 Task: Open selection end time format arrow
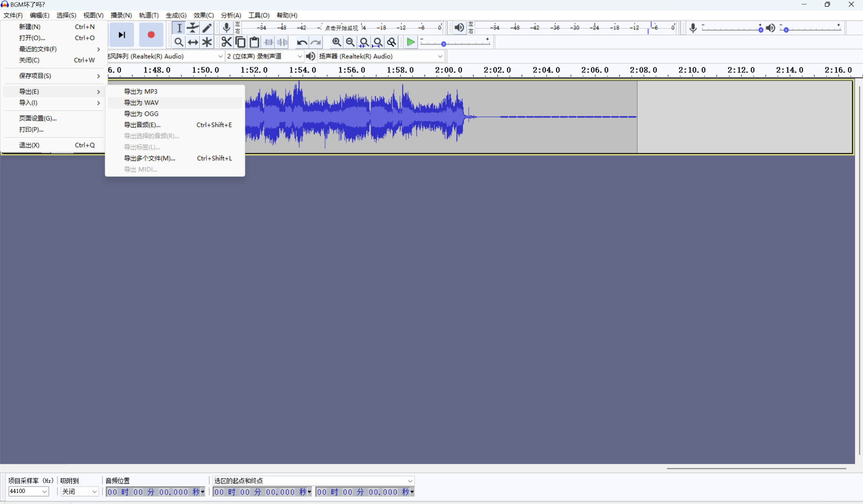pos(412,492)
